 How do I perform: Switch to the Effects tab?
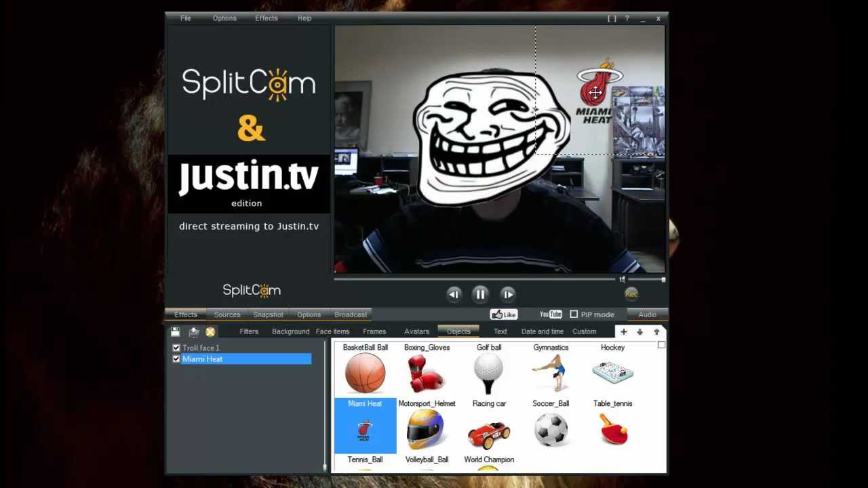coord(186,314)
